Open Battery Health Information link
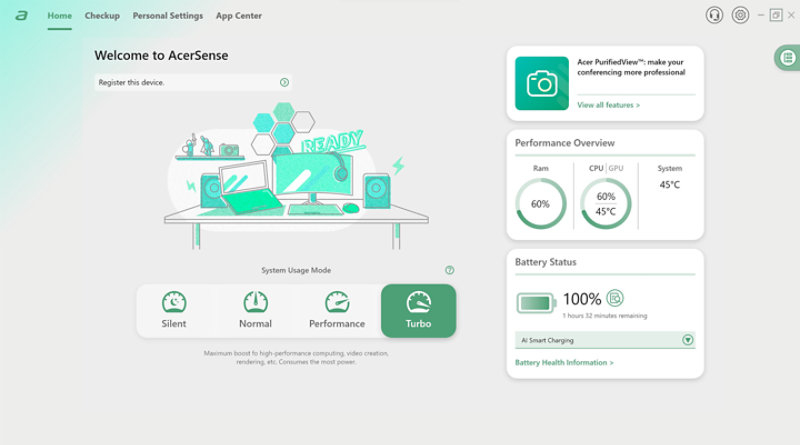 coord(564,362)
